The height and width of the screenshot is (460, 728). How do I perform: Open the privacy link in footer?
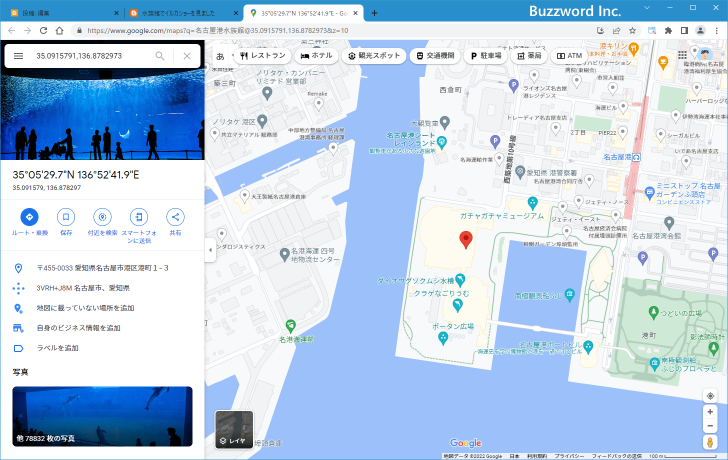569,456
